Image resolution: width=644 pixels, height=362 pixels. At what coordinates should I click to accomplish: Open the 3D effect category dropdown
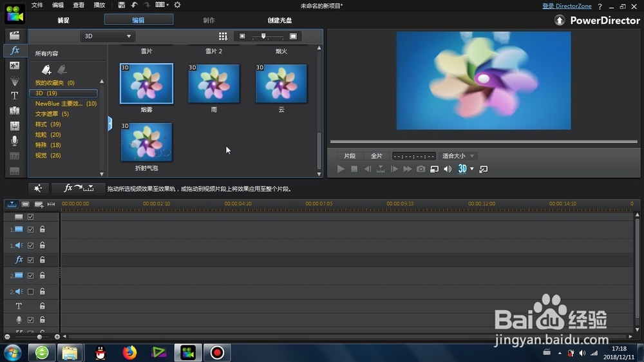[x=107, y=36]
